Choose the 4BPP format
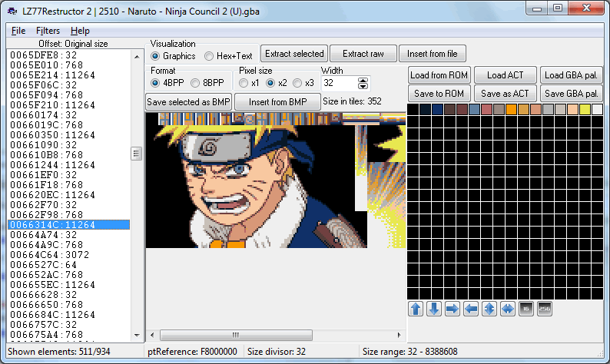 pyautogui.click(x=168, y=83)
